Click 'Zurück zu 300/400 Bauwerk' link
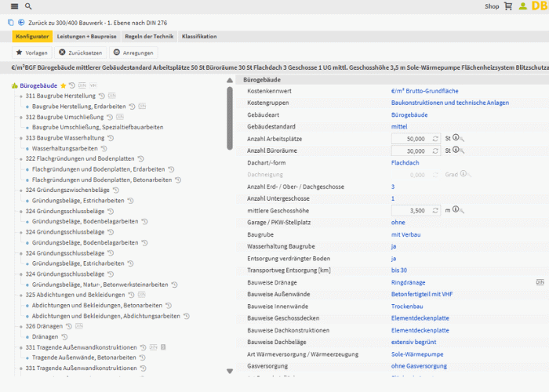 pos(98,23)
